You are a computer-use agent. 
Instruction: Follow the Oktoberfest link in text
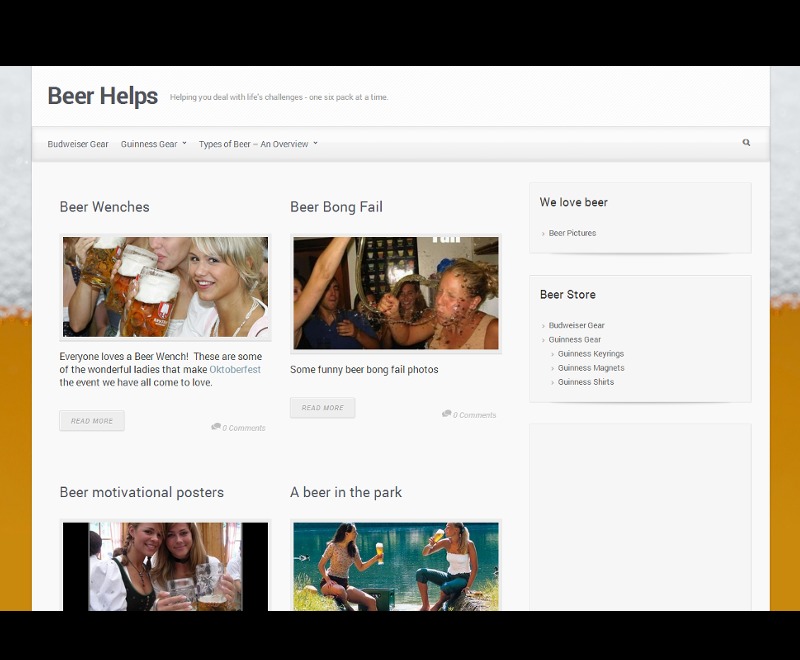pos(235,370)
